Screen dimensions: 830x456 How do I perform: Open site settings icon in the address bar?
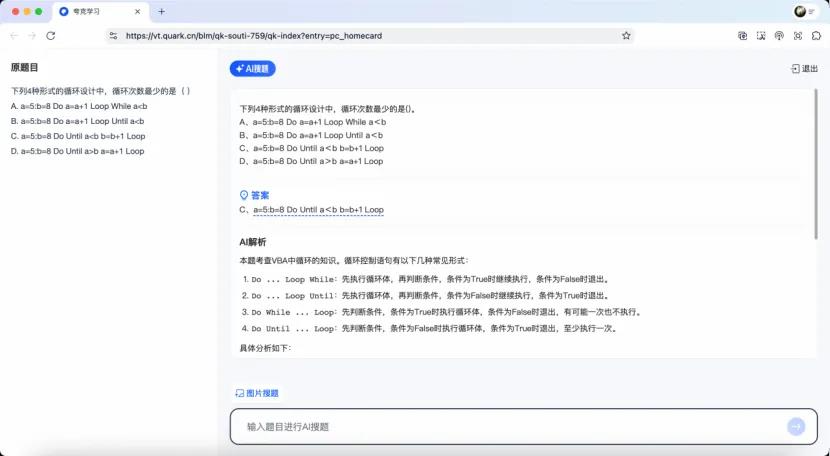(x=113, y=35)
